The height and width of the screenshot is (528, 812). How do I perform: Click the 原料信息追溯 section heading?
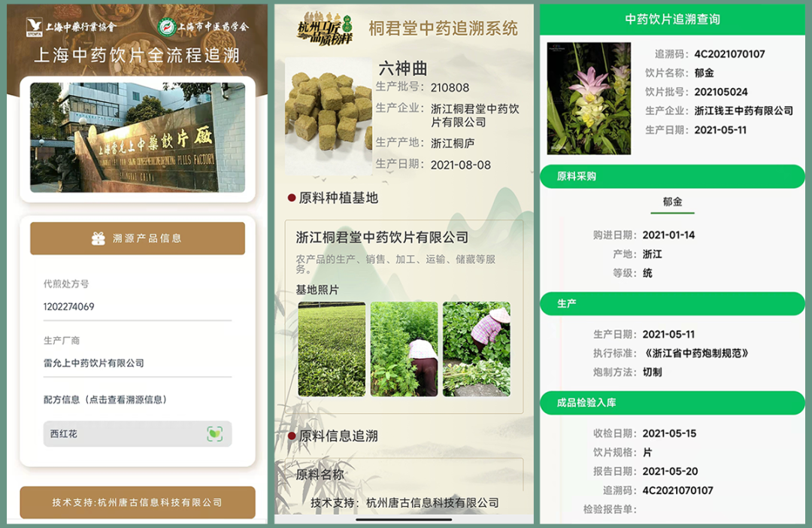[x=338, y=436]
